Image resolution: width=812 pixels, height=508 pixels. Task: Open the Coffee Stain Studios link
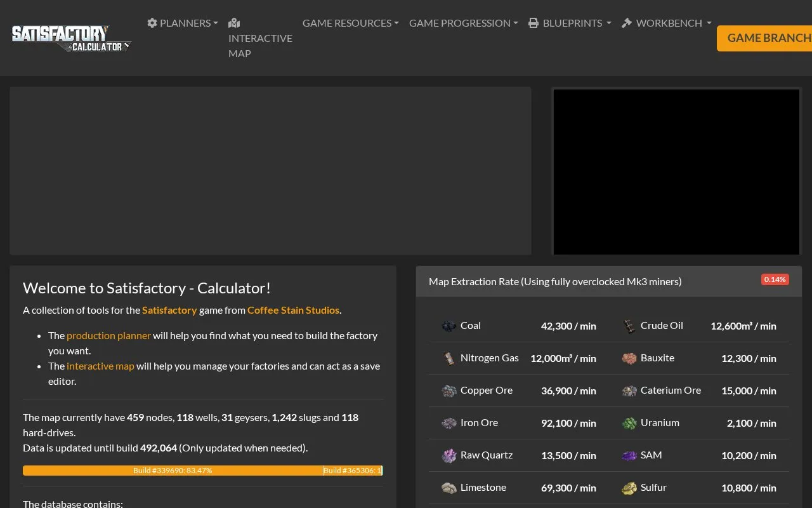pyautogui.click(x=293, y=311)
